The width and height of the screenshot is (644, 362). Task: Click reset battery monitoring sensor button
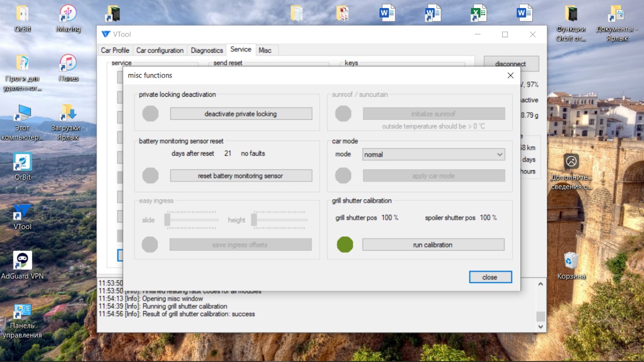241,176
